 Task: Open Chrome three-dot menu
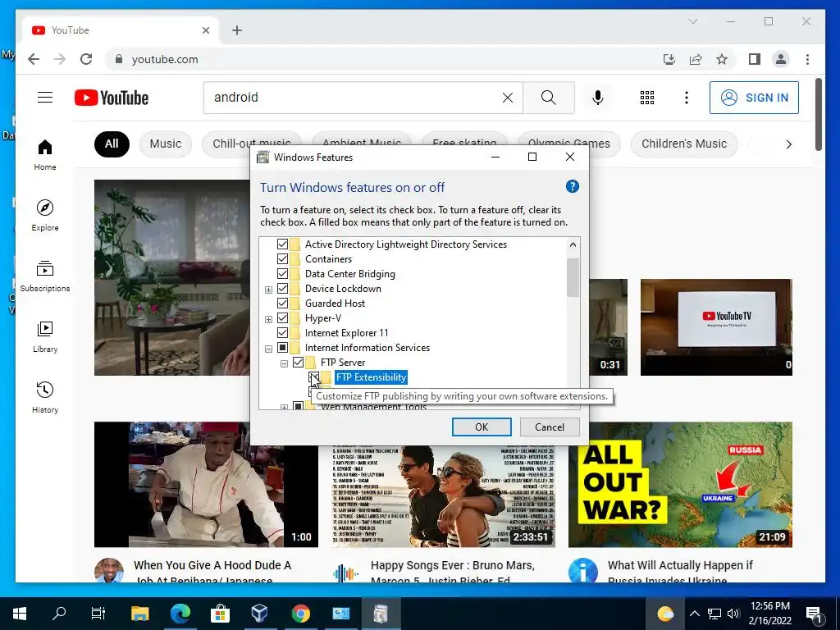[807, 59]
